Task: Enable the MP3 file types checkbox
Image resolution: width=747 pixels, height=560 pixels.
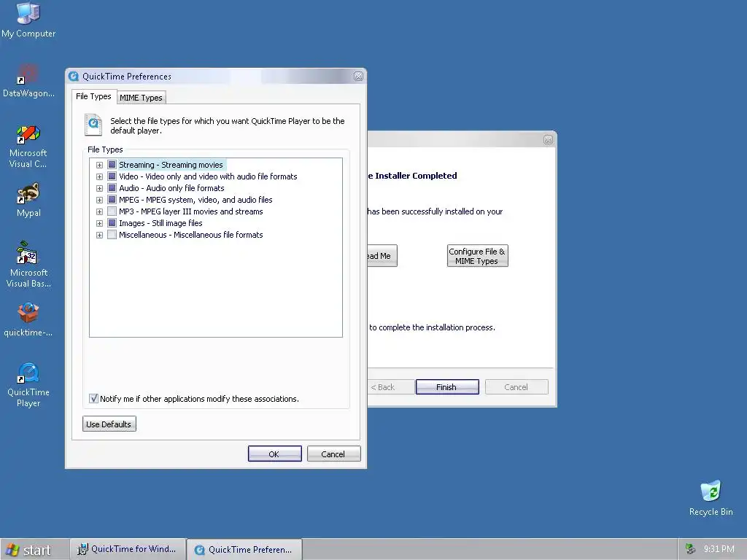Action: (x=112, y=211)
